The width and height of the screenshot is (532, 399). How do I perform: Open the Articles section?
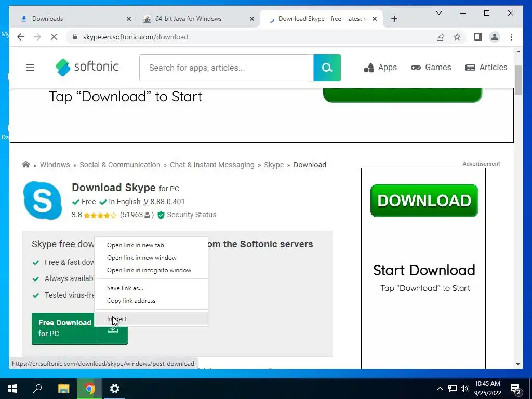pyautogui.click(x=486, y=68)
